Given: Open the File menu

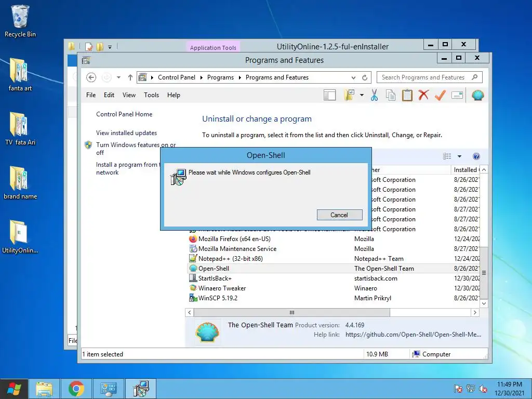Looking at the screenshot, I should [x=91, y=95].
